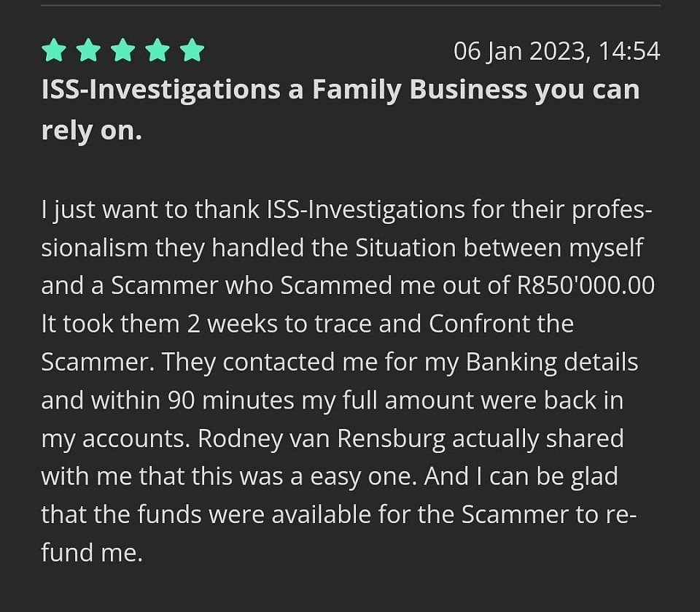Click the amount R850'000.00 in the review
This screenshot has height=612, width=700.
click(x=586, y=285)
